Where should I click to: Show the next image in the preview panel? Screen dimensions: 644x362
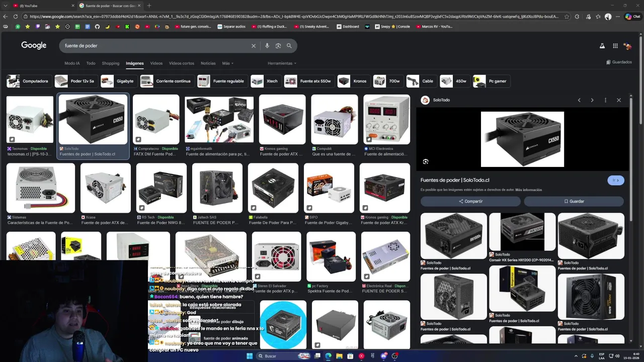click(x=592, y=100)
